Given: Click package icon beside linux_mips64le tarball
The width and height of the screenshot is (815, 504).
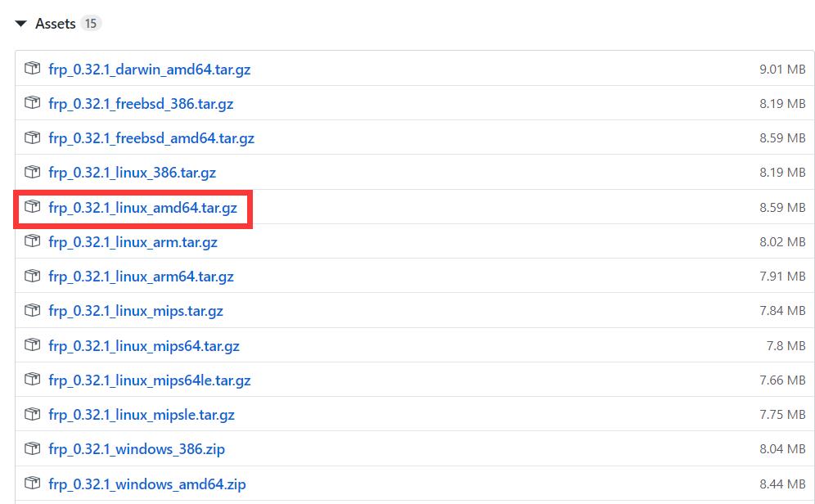Looking at the screenshot, I should click(x=32, y=380).
